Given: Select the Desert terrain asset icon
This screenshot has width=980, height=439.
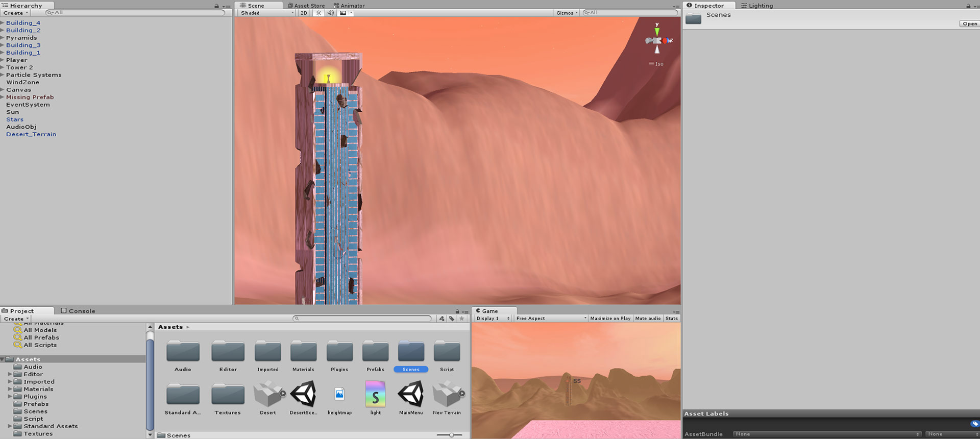Looking at the screenshot, I should (x=268, y=395).
